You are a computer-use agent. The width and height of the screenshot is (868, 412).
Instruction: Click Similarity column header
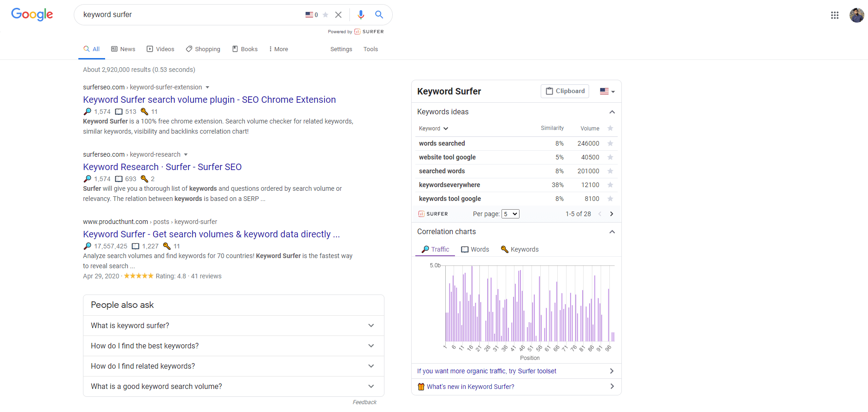pos(552,128)
